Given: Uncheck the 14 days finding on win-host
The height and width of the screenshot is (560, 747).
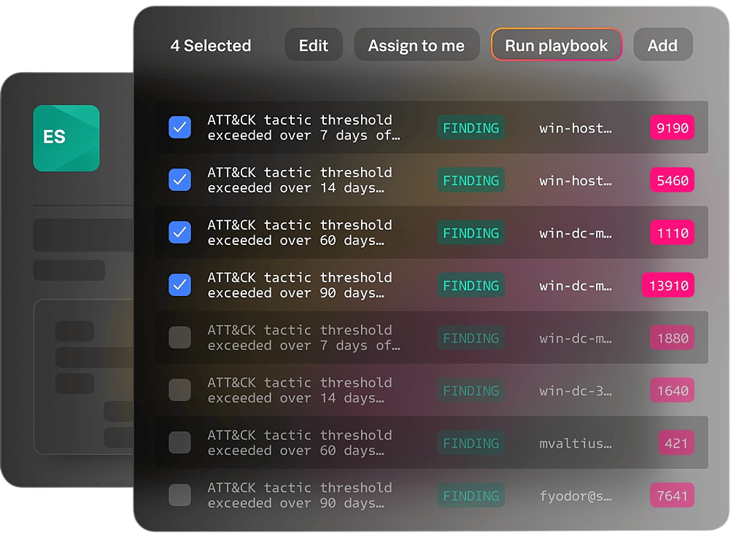Looking at the screenshot, I should pos(179,180).
